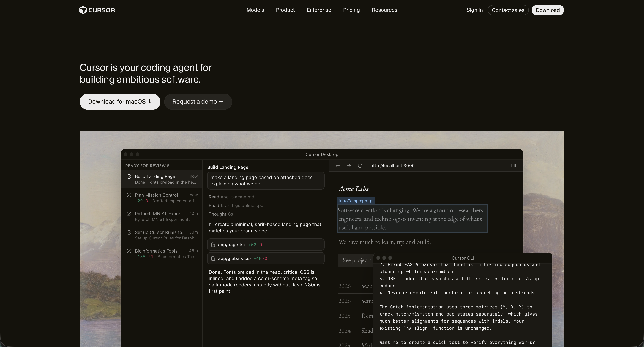This screenshot has width=644, height=347.
Task: Click the prompt box 'make a landing page'
Action: (266, 181)
